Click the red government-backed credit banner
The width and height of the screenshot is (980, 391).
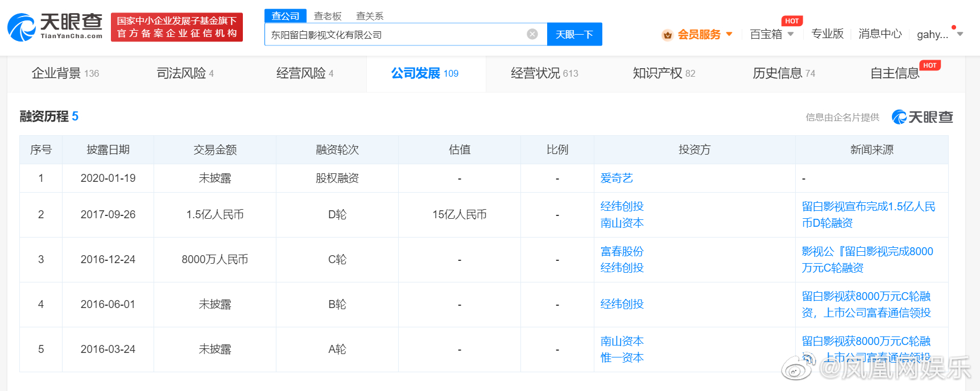(177, 27)
